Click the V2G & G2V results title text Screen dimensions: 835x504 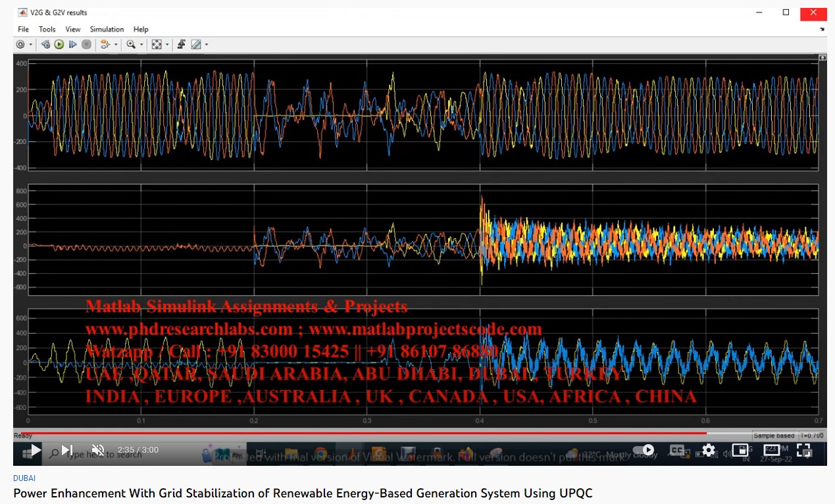pyautogui.click(x=59, y=13)
